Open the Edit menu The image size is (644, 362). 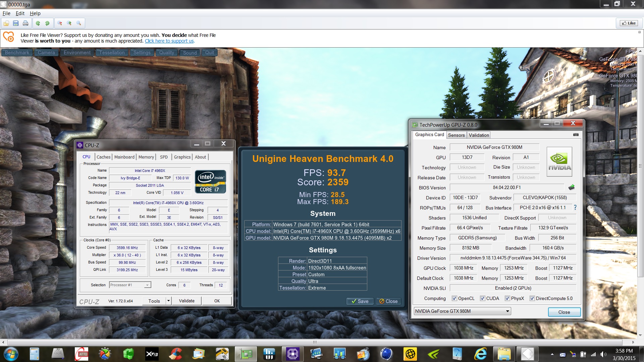coord(20,13)
